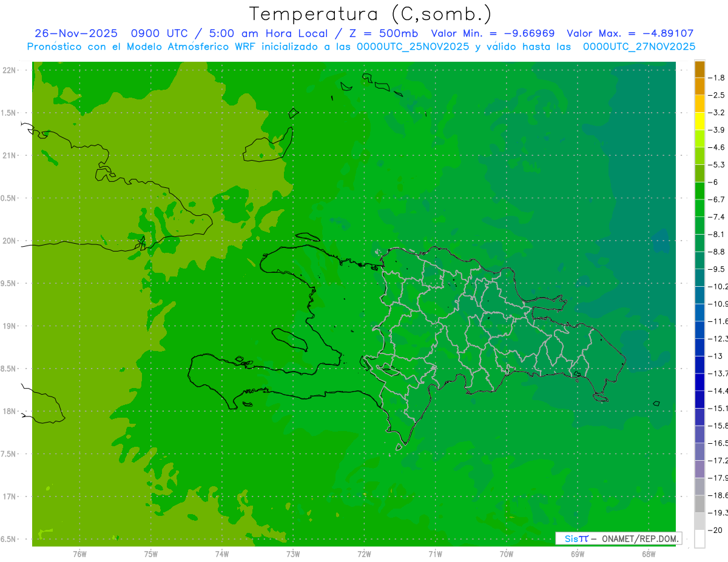Click longitude axis label "71W"
This screenshot has width=728, height=562.
[435, 554]
